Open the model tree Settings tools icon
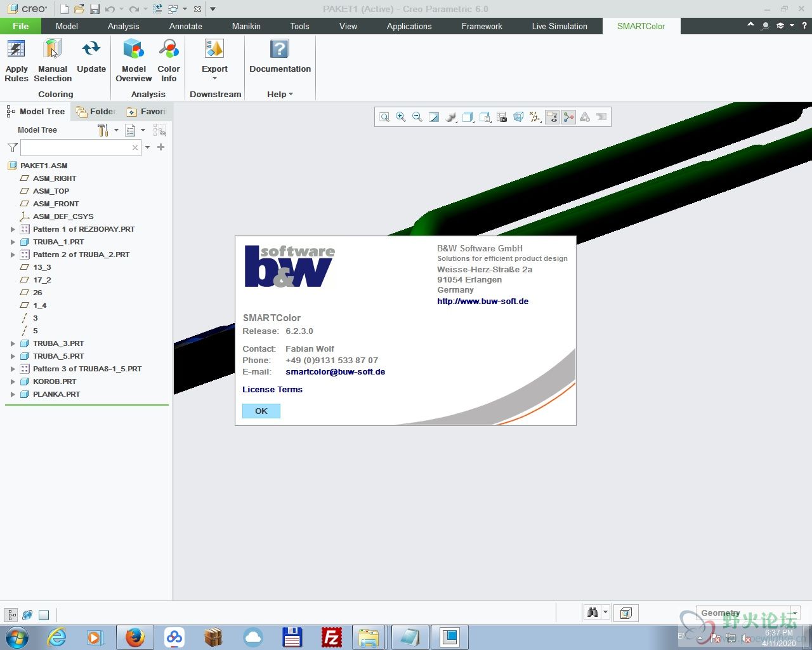This screenshot has height=650, width=812. 103,130
